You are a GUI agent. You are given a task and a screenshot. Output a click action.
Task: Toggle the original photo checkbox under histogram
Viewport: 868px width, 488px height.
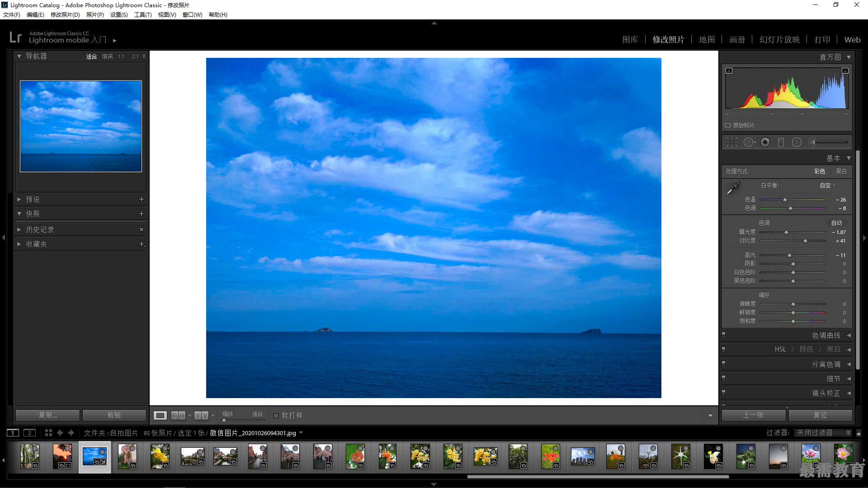point(728,125)
